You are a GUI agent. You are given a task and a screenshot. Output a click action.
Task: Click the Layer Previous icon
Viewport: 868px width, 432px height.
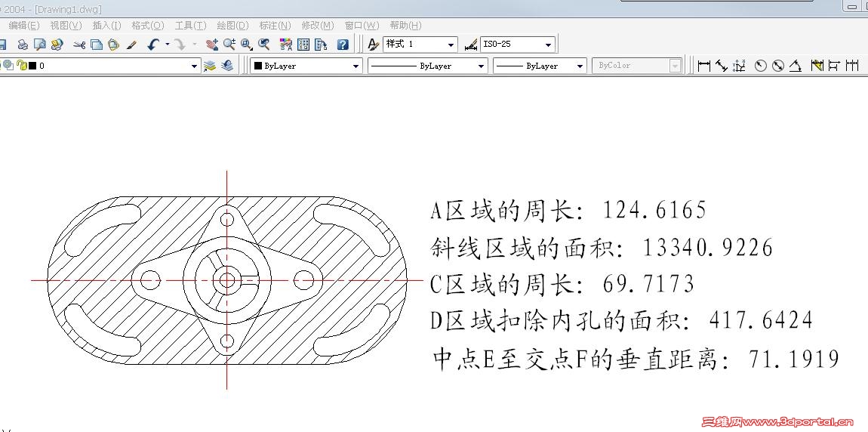pos(227,66)
